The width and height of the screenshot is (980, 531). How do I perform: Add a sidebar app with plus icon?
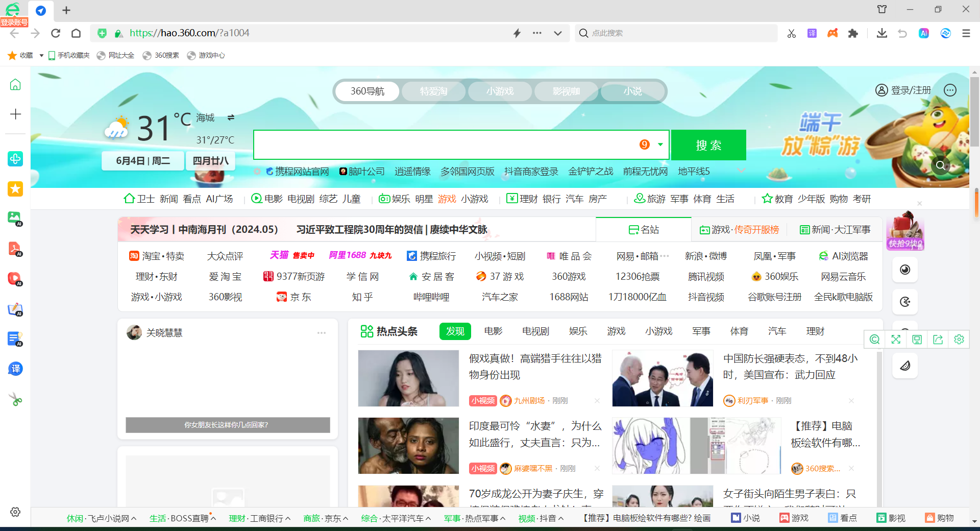point(15,114)
